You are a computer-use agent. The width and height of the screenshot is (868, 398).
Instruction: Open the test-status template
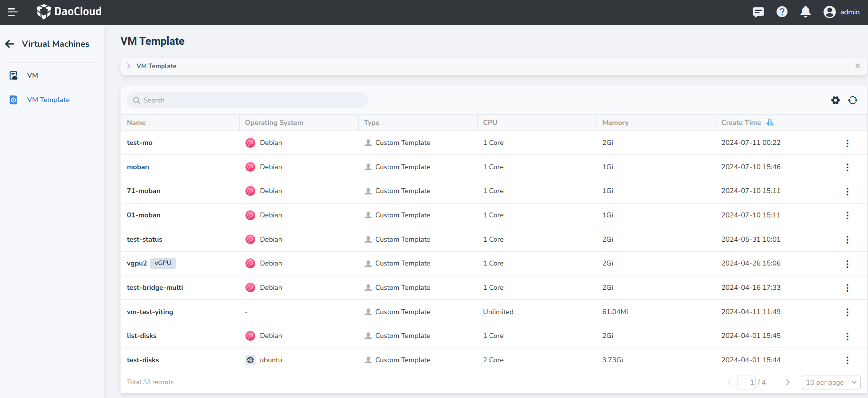144,239
